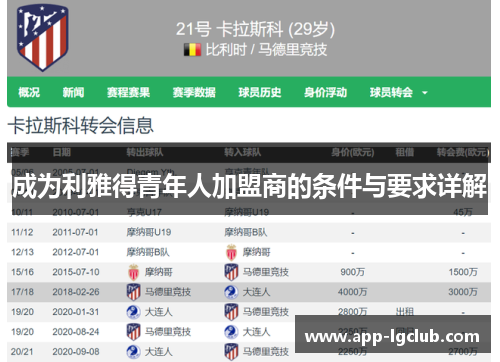Click the Atletico Madrid crest in header
The height and width of the screenshot is (362, 500).
pyautogui.click(x=42, y=38)
